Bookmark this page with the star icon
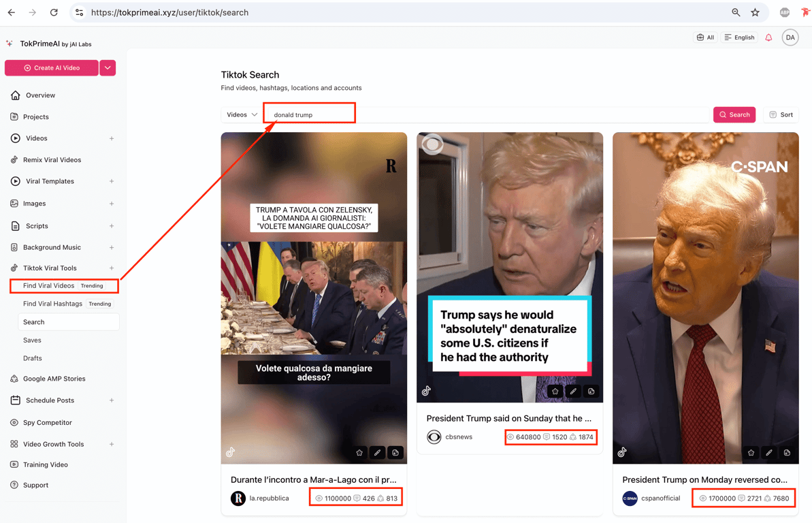The width and height of the screenshot is (812, 523). tap(755, 12)
